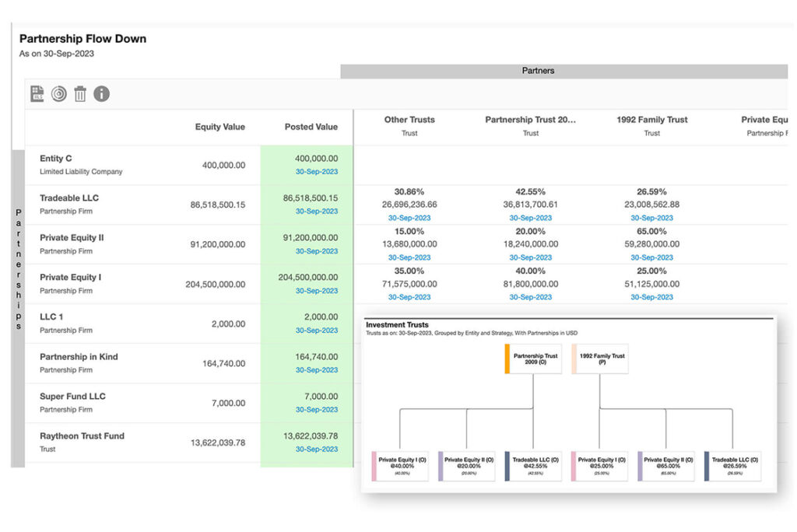Expand the truncated Partnership Trust 20... column header
The width and height of the screenshot is (797, 532).
pyautogui.click(x=530, y=119)
